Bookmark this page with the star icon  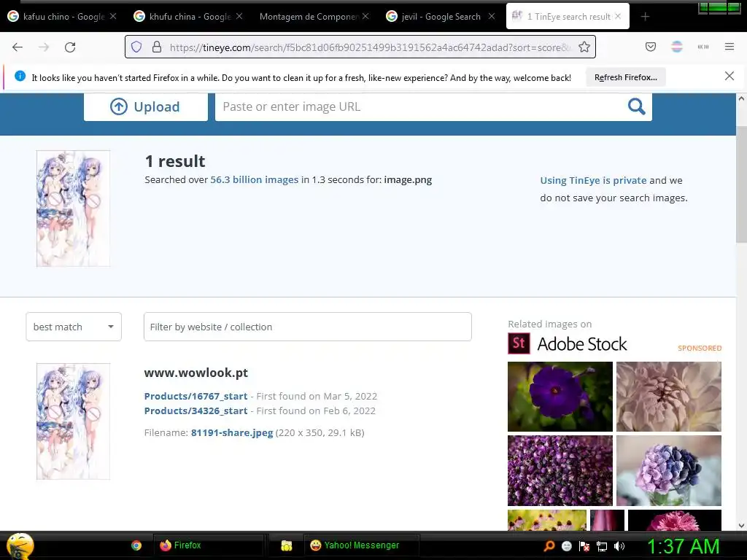584,47
